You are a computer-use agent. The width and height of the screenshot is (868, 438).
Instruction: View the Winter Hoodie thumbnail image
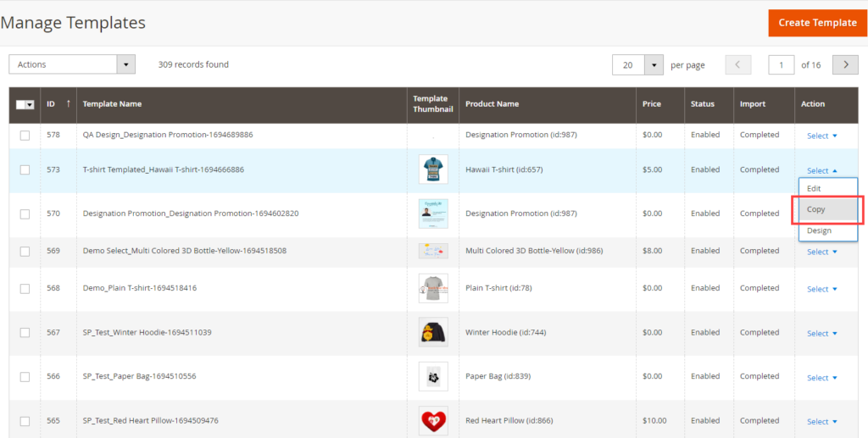pyautogui.click(x=433, y=333)
